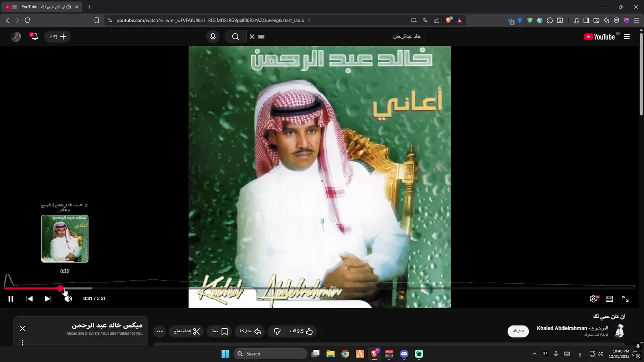Share this page from address bar

coord(436,20)
